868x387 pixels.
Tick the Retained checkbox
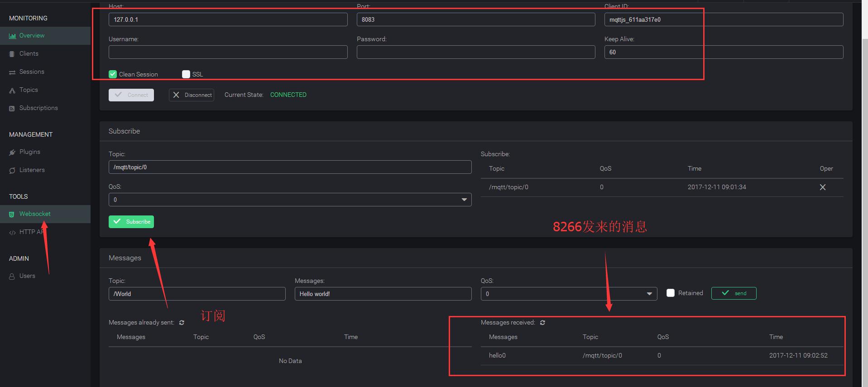point(671,293)
